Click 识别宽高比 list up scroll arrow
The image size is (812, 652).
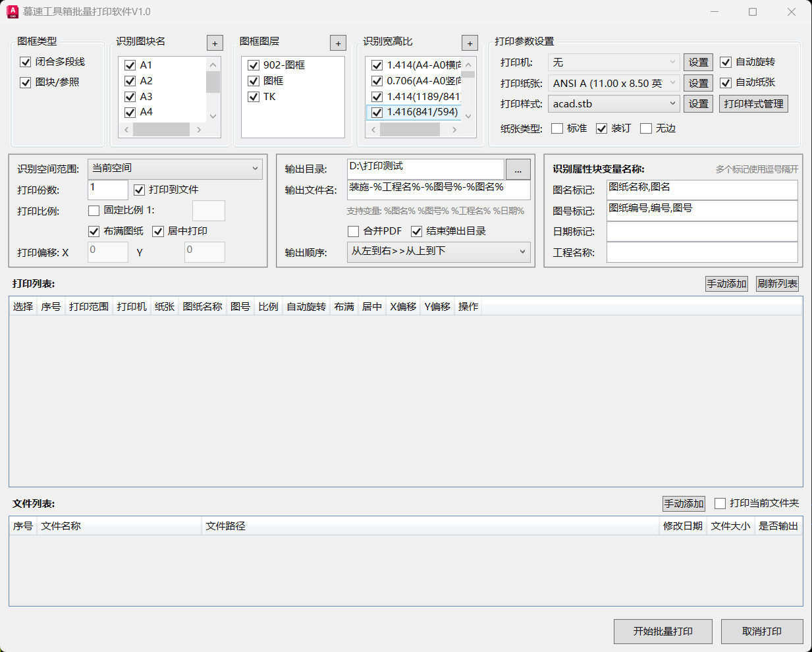pyautogui.click(x=468, y=65)
